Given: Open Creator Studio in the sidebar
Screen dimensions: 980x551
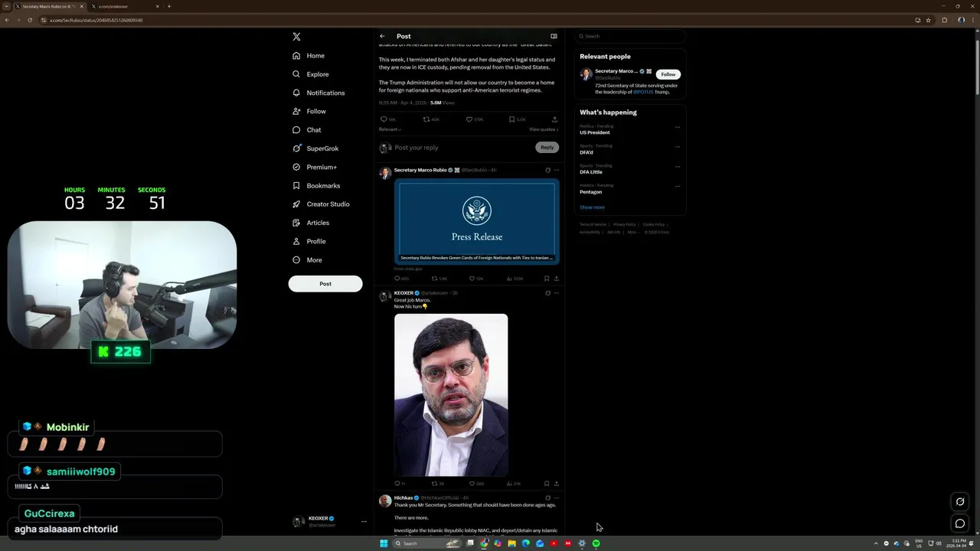Looking at the screenshot, I should (x=321, y=204).
